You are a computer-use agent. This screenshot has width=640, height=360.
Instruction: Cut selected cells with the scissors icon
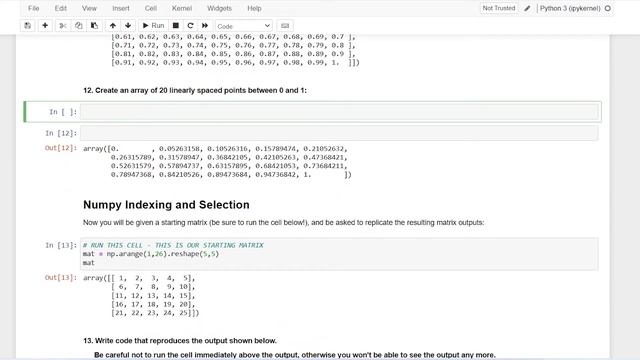(x=62, y=26)
